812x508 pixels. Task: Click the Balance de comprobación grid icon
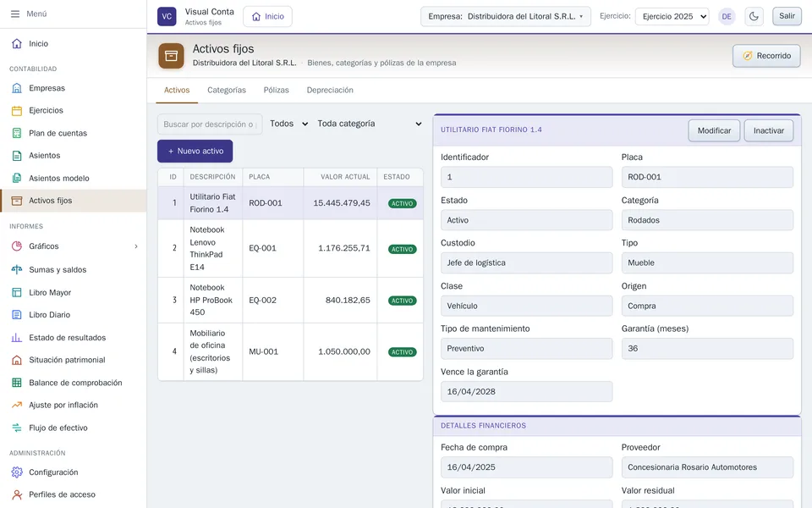[17, 383]
